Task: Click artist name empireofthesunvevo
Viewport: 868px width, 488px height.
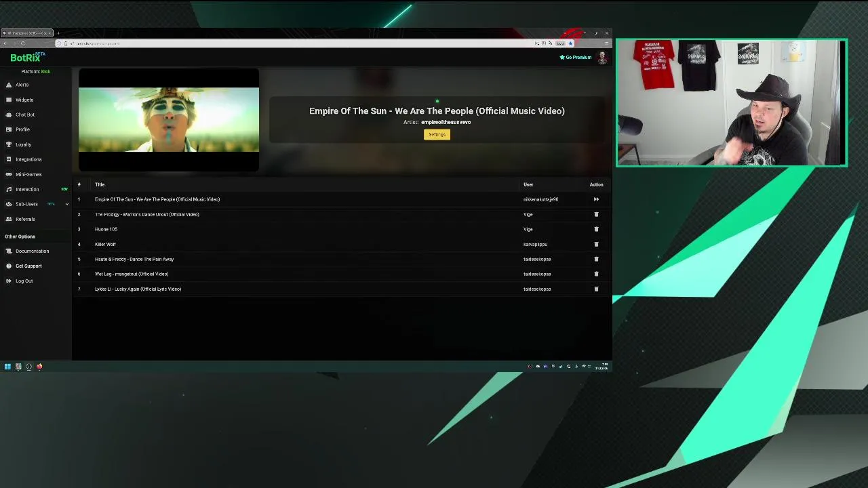Action: click(446, 122)
